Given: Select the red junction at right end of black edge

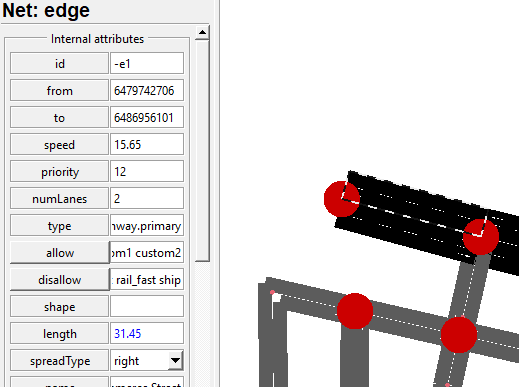Looking at the screenshot, I should [x=481, y=237].
